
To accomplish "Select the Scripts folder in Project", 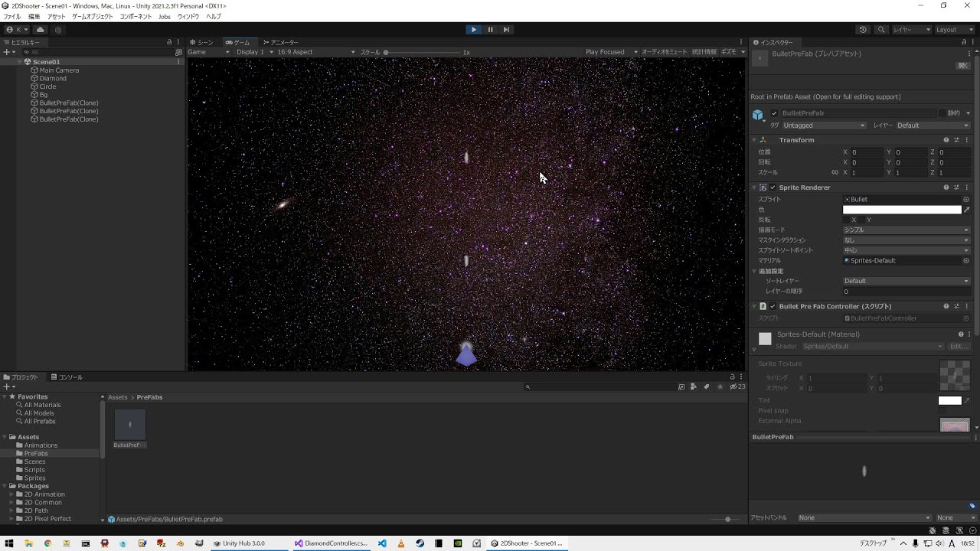I will point(34,470).
